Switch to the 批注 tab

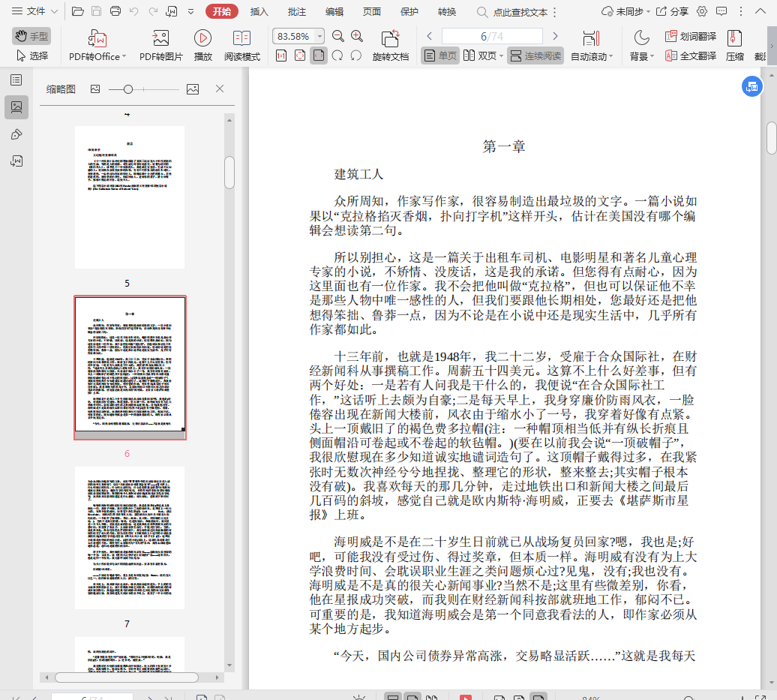(x=297, y=11)
